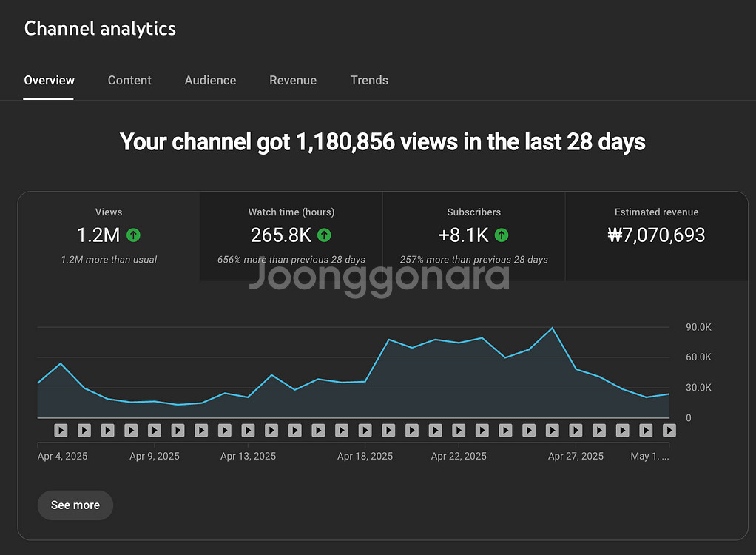
Task: Click the 30.0K y-axis value
Action: pyautogui.click(x=698, y=388)
